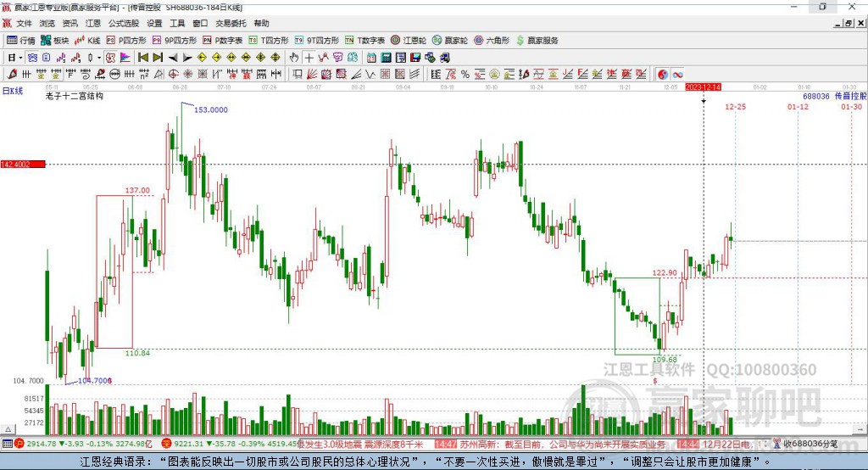The width and height of the screenshot is (868, 470).
Task: Click the black right arrow icon
Action: [x=187, y=58]
